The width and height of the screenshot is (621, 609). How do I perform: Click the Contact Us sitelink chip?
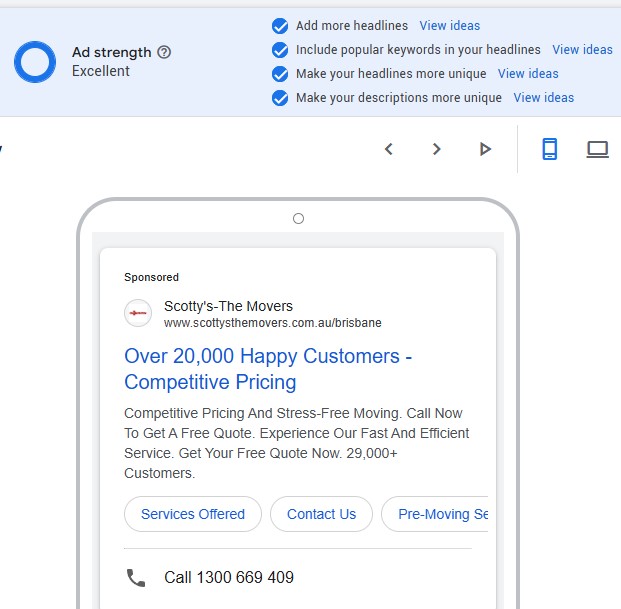click(321, 514)
